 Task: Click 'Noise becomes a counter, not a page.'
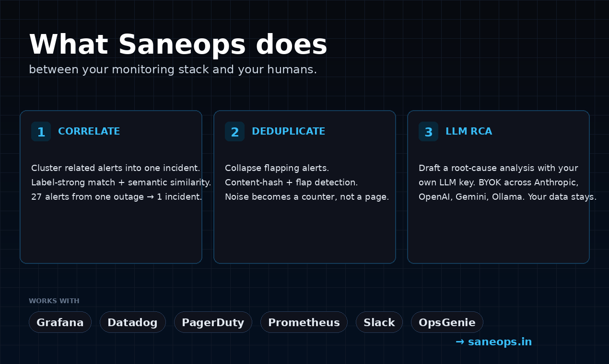[x=307, y=197]
